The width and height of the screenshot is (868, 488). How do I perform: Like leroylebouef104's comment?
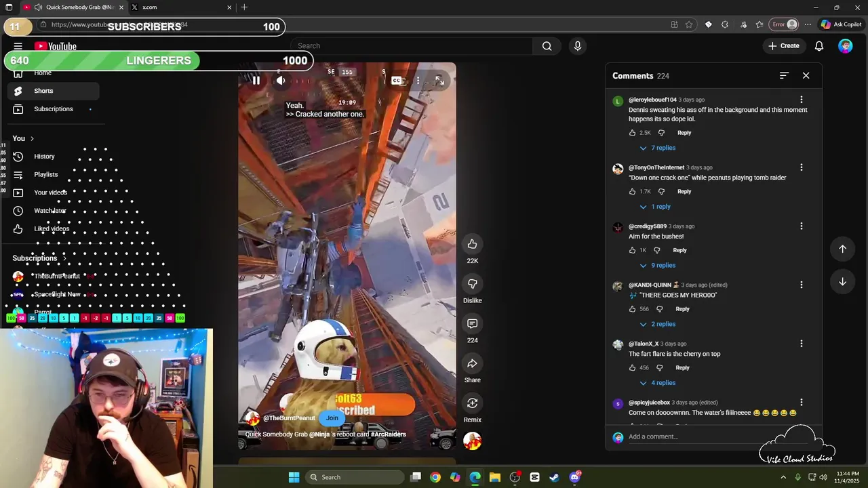pyautogui.click(x=633, y=133)
